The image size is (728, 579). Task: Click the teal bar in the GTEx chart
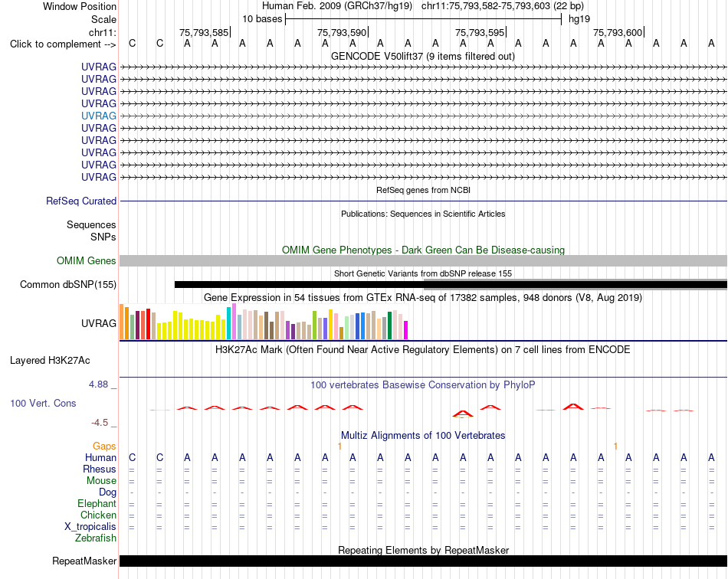(228, 323)
